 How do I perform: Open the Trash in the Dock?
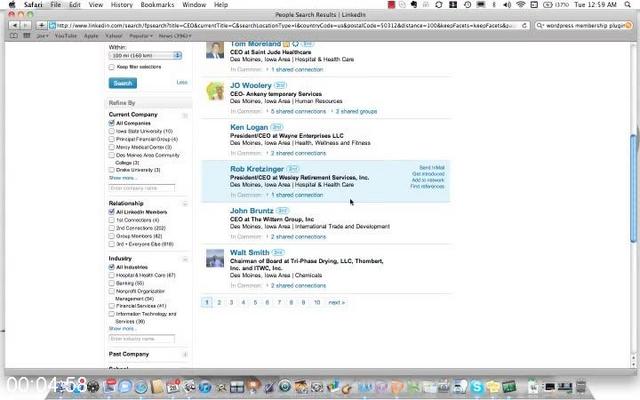(x=581, y=387)
